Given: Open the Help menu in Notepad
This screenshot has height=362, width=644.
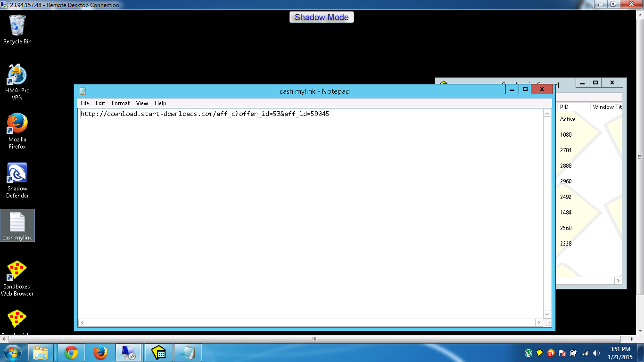Looking at the screenshot, I should 160,103.
